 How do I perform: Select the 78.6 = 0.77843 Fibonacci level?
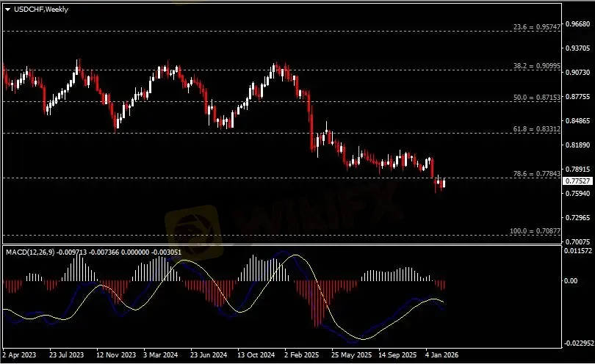click(537, 174)
